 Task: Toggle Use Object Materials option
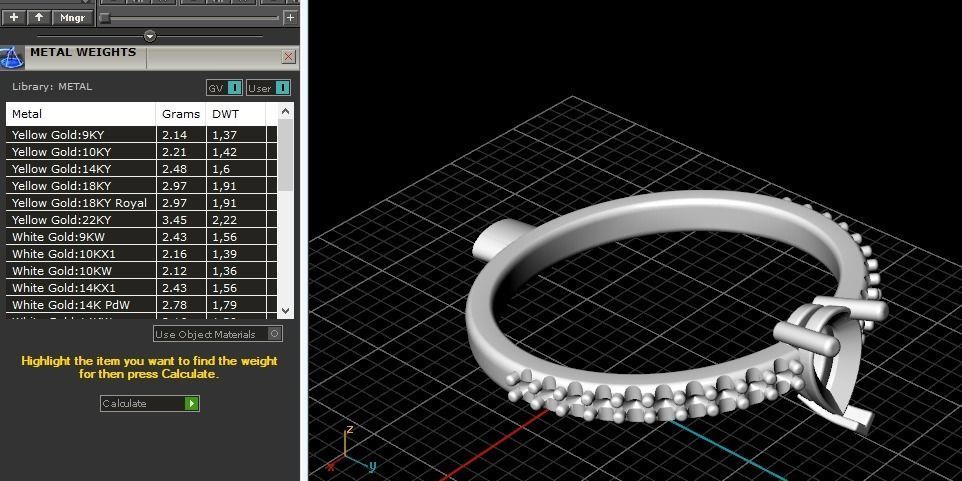pyautogui.click(x=218, y=334)
